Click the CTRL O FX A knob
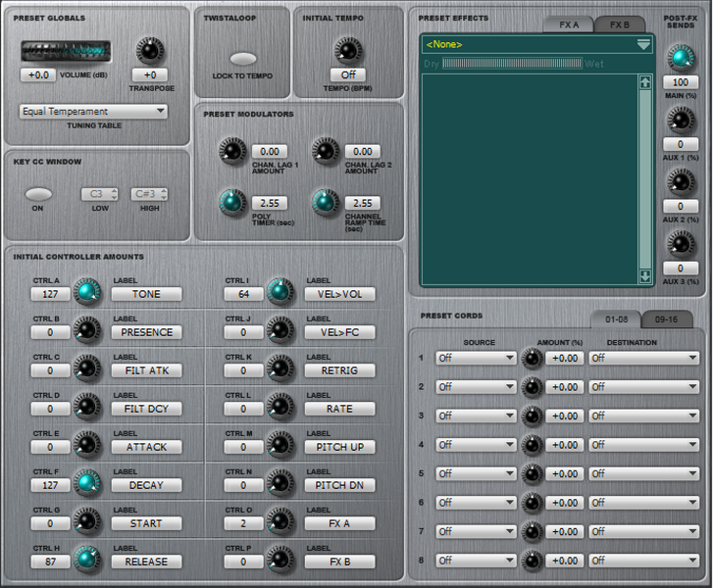The image size is (713, 588). (x=280, y=520)
